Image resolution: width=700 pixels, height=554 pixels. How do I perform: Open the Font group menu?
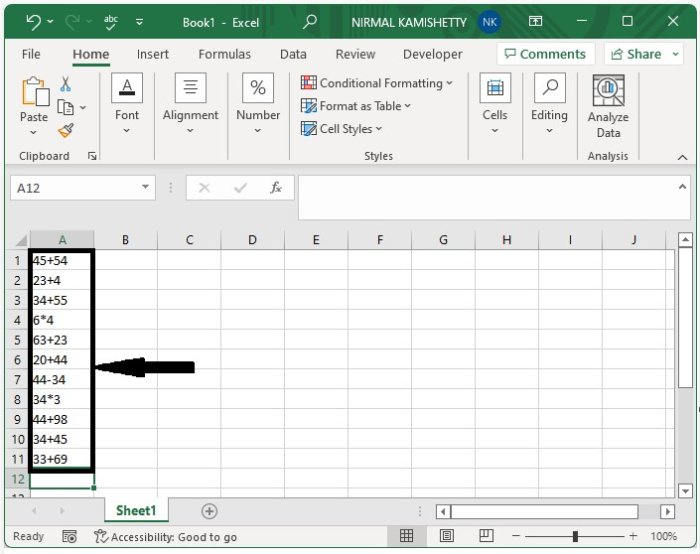[x=127, y=104]
